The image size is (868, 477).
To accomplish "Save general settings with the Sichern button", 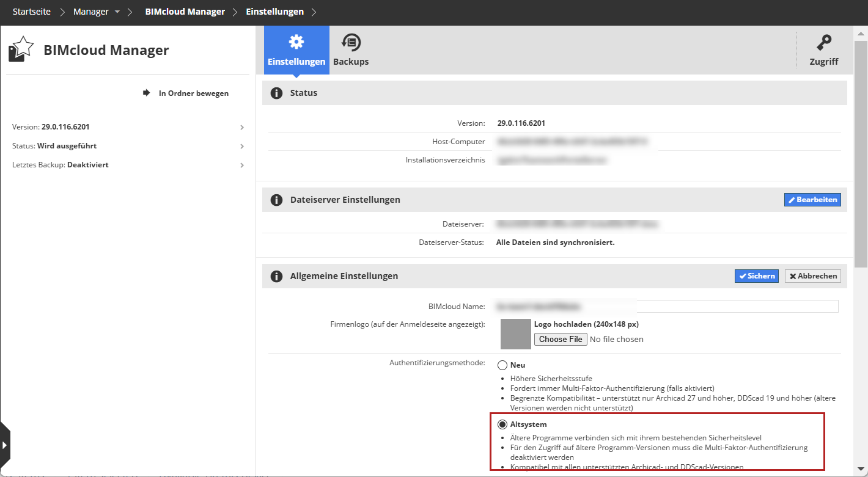I will click(757, 276).
